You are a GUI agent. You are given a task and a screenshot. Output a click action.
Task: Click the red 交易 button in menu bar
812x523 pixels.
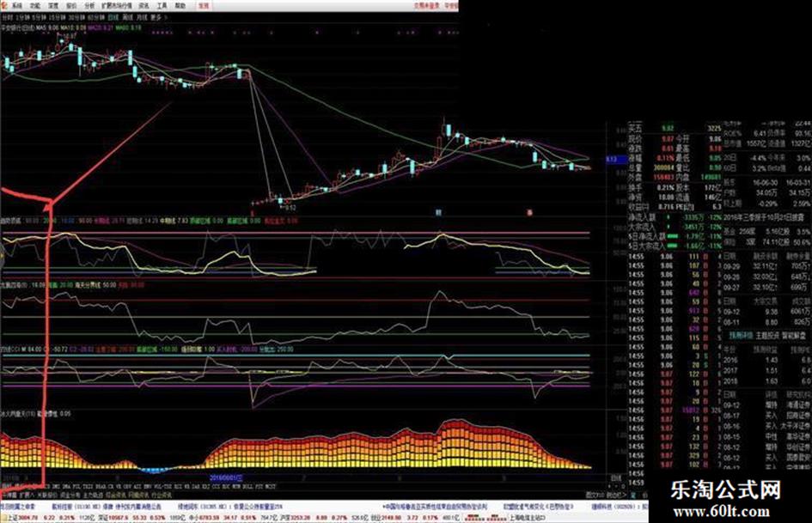[x=204, y=6]
